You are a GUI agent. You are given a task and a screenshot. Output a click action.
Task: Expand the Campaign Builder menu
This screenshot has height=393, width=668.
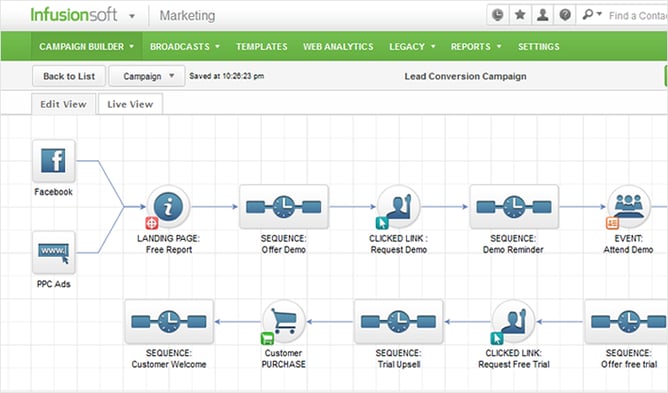(x=86, y=46)
